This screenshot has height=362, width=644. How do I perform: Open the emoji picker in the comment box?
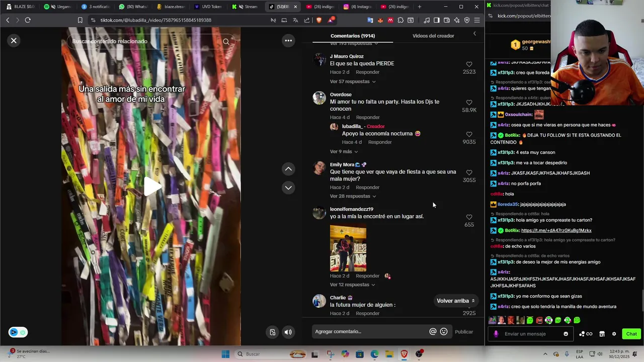[444, 331]
